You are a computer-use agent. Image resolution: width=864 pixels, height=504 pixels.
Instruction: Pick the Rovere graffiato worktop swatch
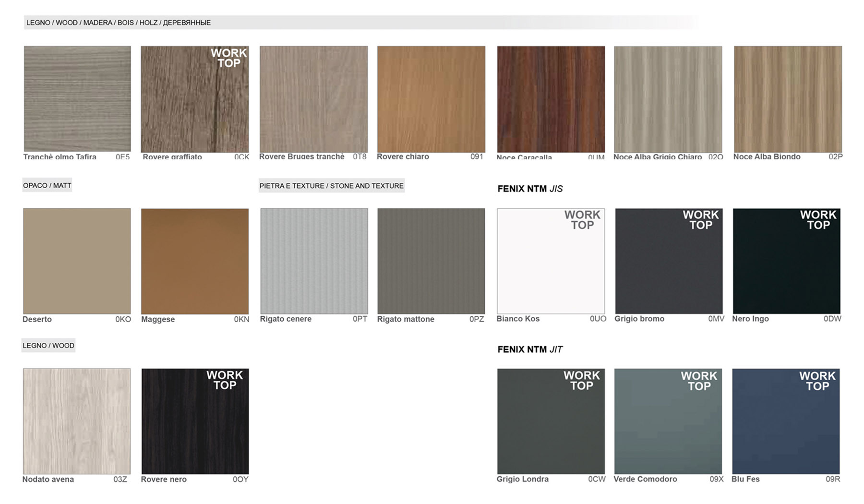click(194, 99)
